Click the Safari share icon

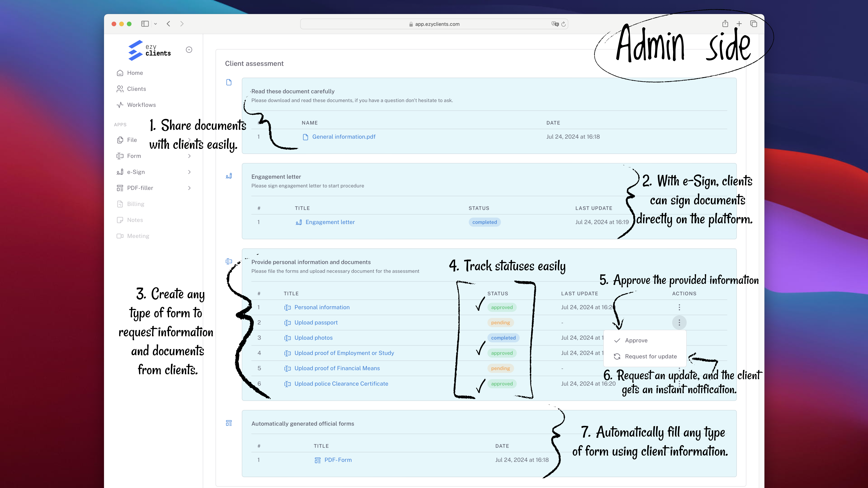coord(725,24)
